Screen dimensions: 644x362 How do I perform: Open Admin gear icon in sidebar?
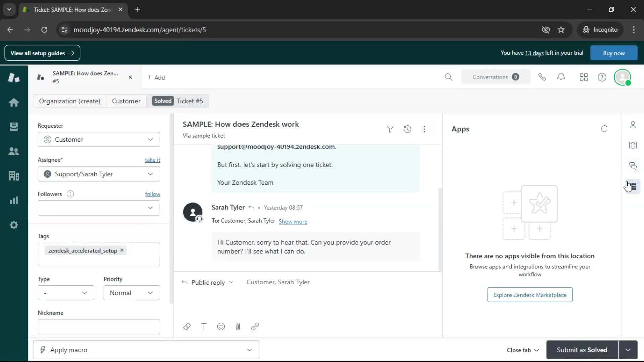[14, 225]
